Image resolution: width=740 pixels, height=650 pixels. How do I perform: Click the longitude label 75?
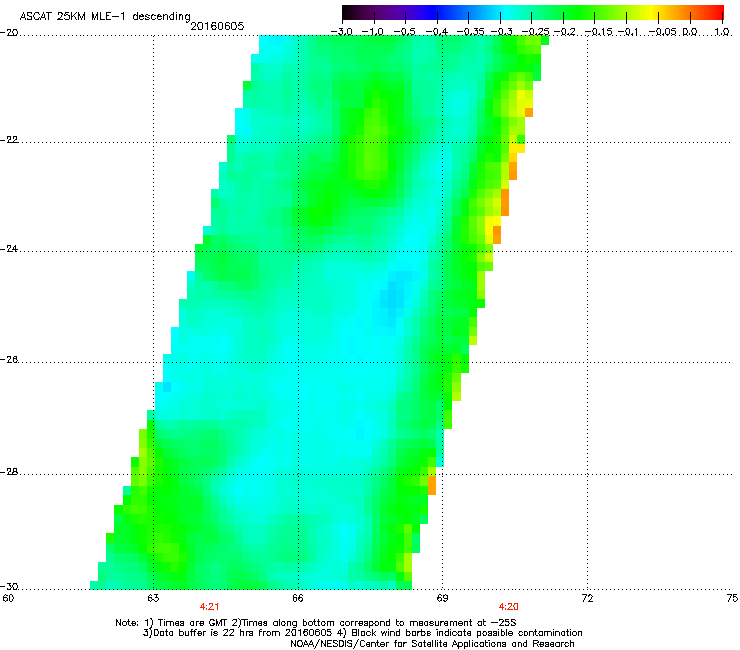732,598
